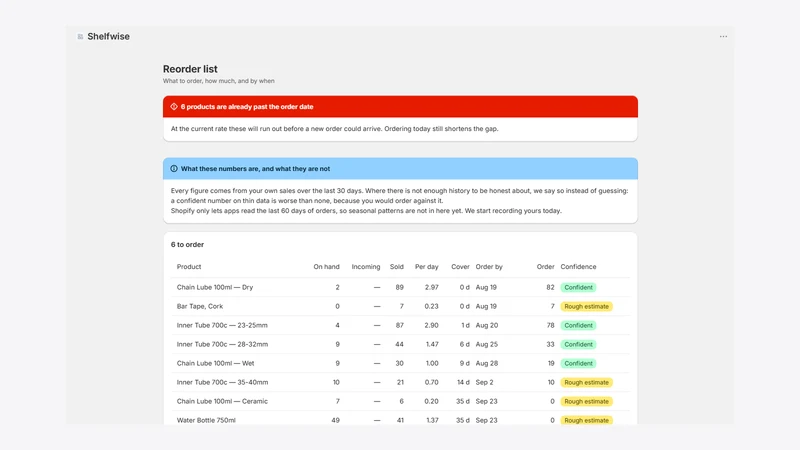This screenshot has height=450, width=800.
Task: Click per day value 2.97
Action: [x=432, y=287]
